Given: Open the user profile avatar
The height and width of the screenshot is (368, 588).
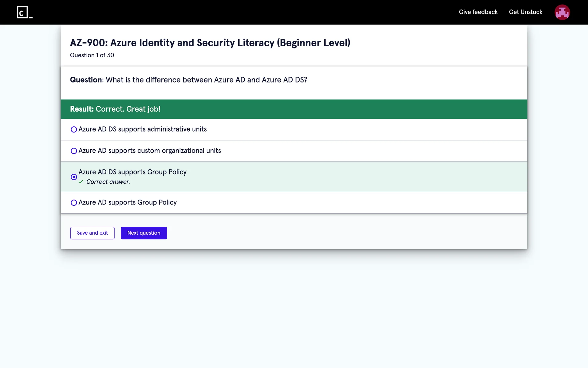Looking at the screenshot, I should tap(562, 12).
